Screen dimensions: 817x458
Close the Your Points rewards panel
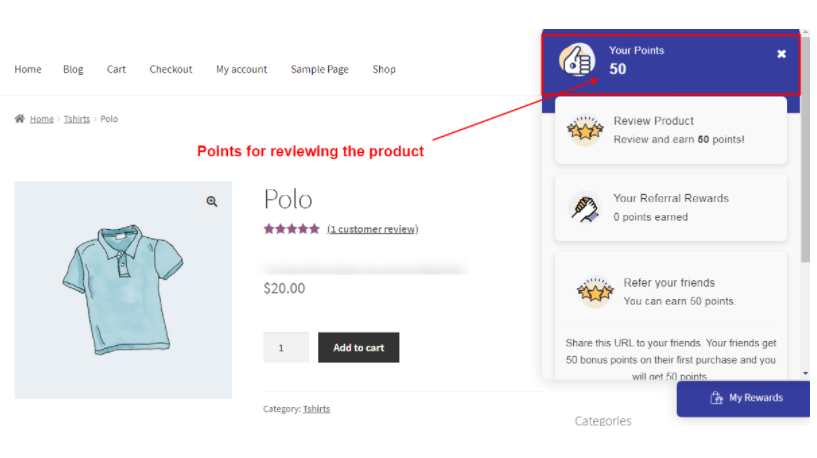point(782,54)
